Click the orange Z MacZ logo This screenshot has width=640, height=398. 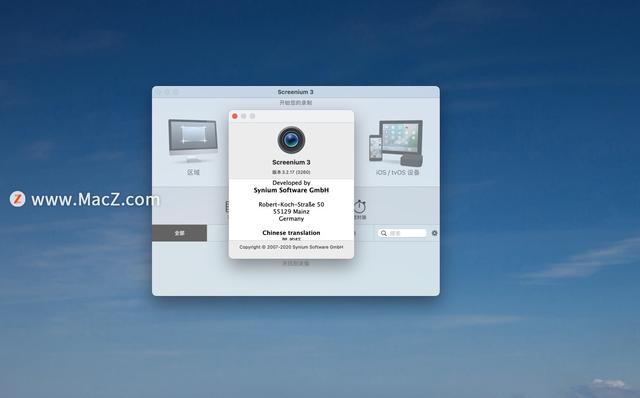point(18,199)
